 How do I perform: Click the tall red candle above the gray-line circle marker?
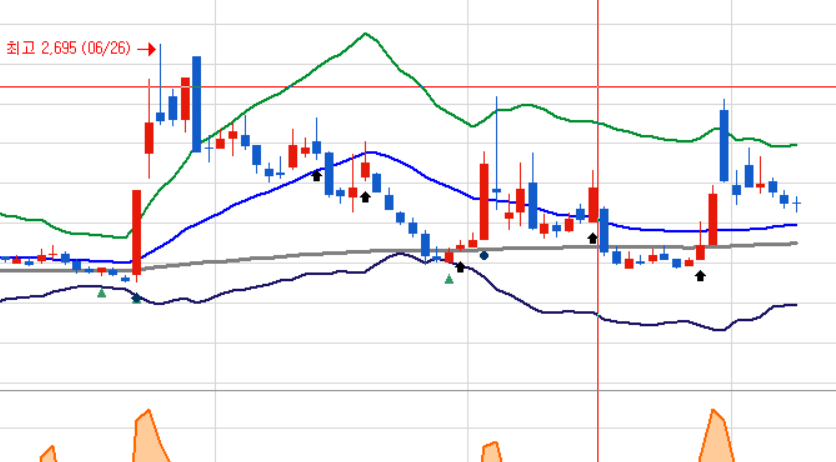(x=484, y=201)
